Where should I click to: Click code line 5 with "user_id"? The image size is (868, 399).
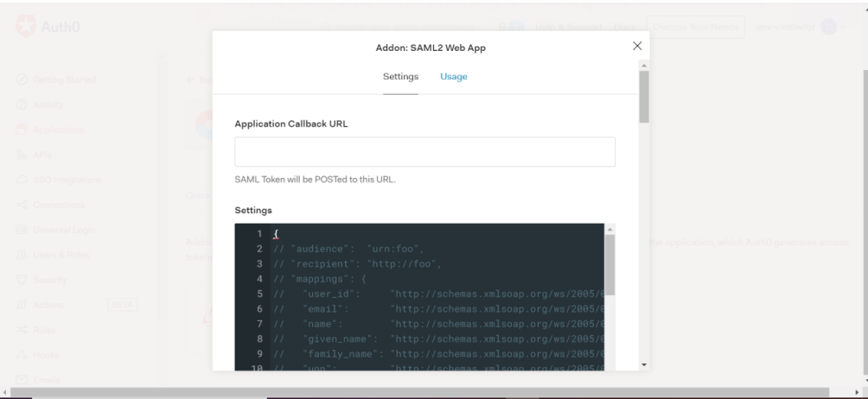click(438, 294)
